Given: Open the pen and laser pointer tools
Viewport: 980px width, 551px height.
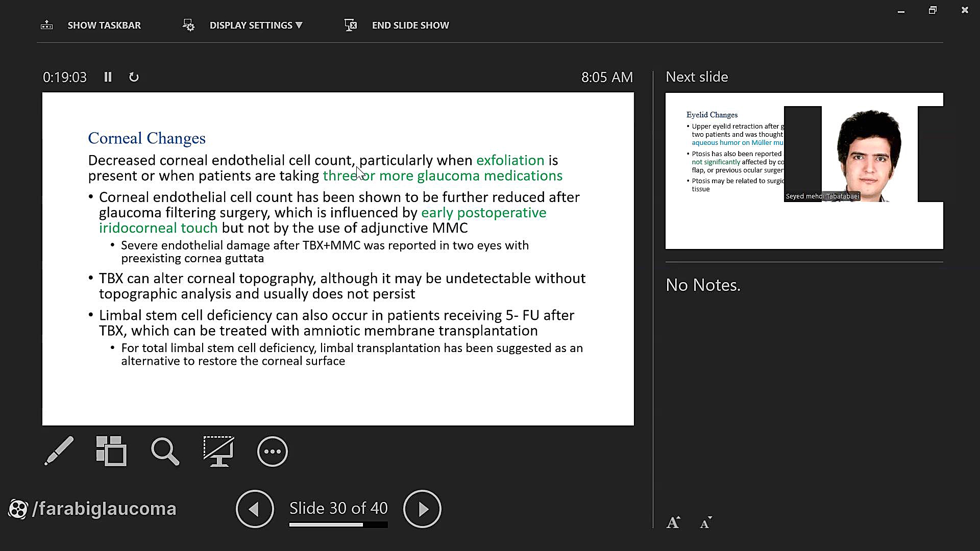Looking at the screenshot, I should point(59,451).
